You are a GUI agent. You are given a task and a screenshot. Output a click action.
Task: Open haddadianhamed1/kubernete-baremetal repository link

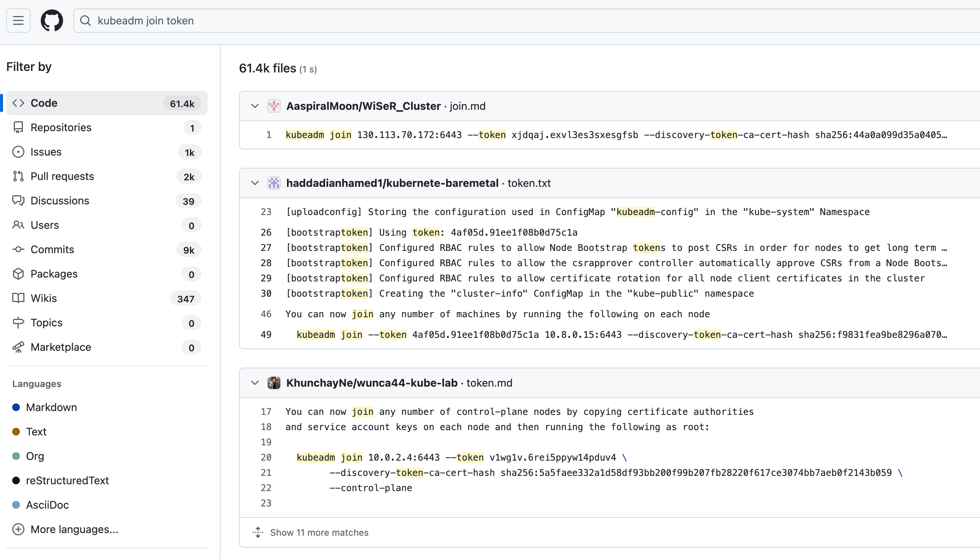[x=392, y=183]
